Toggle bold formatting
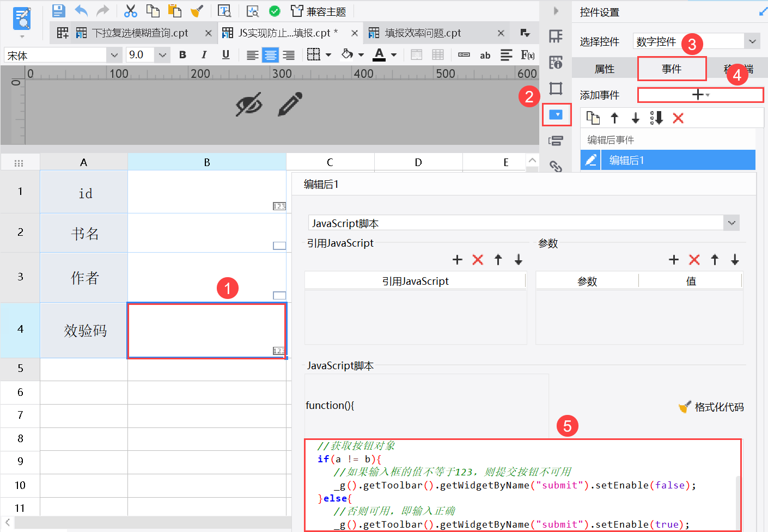This screenshot has height=532, width=768. [x=182, y=55]
